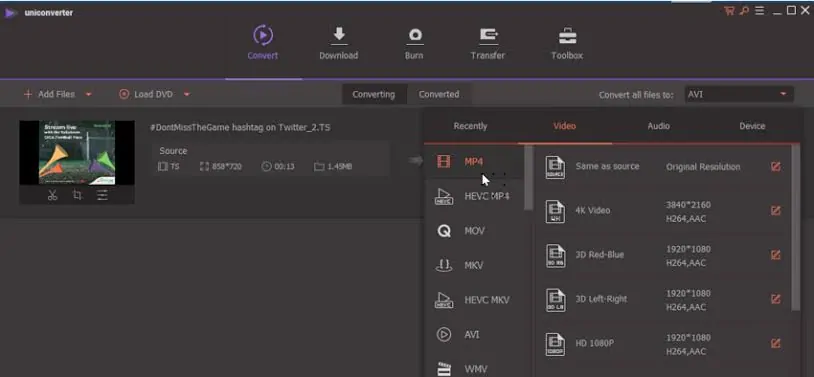Click the key registration icon
Image resolution: width=814 pixels, height=377 pixels.
pos(744,11)
